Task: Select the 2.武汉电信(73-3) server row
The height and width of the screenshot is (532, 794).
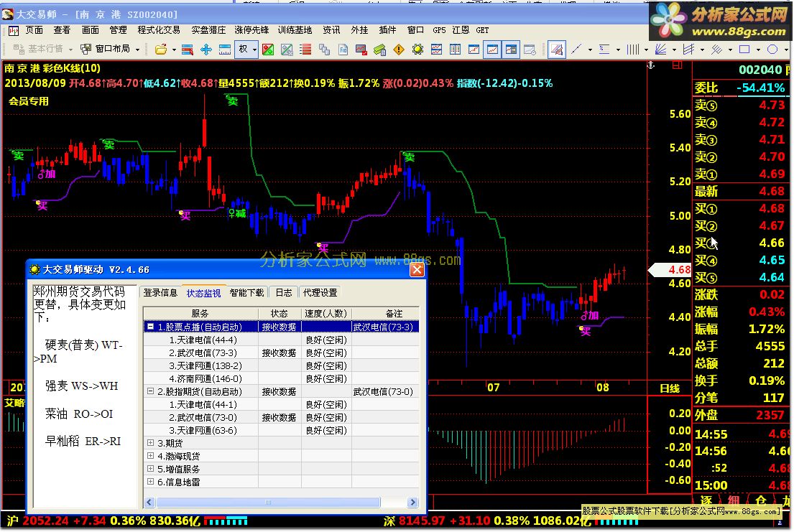Action: (282, 353)
